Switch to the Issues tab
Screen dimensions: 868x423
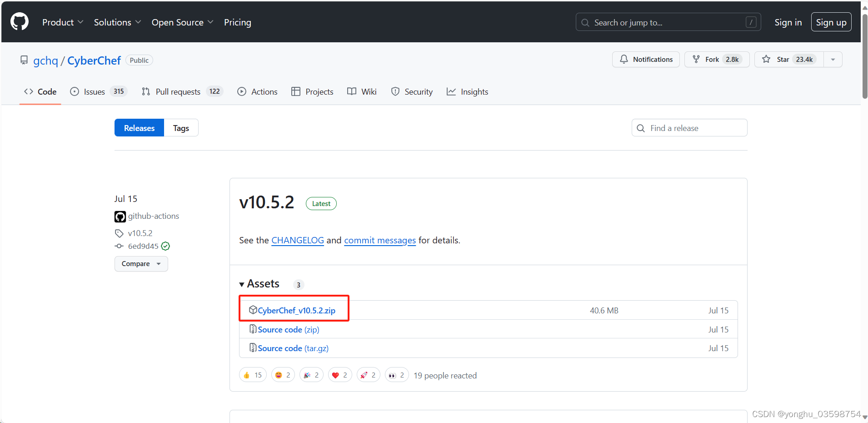pyautogui.click(x=99, y=92)
